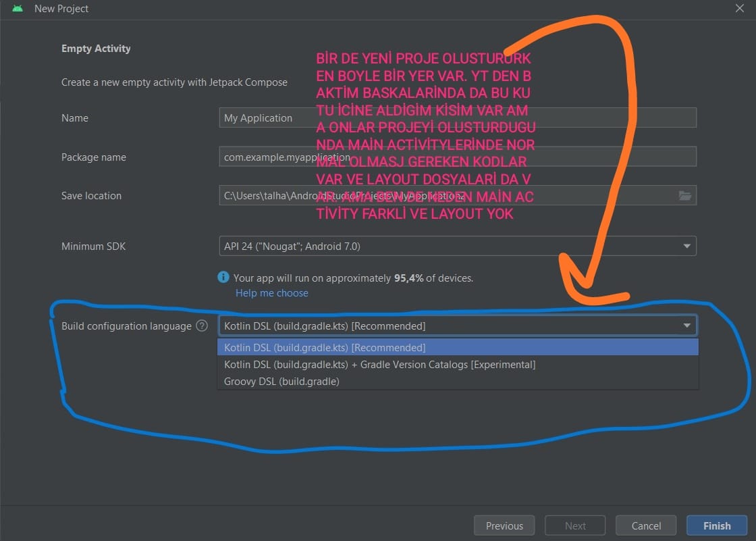Click the Save location path field
Screen dimensions: 756x541
[x=458, y=195]
